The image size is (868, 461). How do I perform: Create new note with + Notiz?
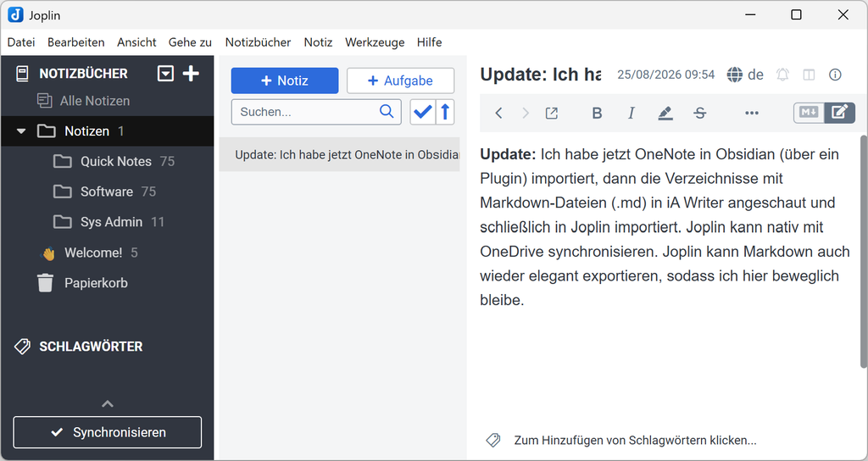tap(285, 81)
